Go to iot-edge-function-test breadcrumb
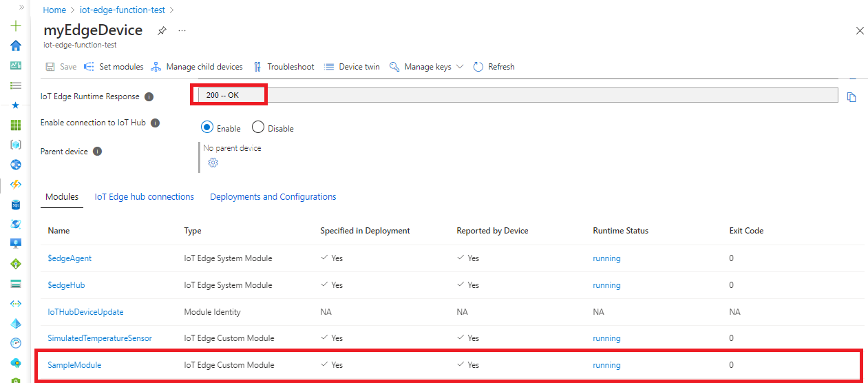 [x=123, y=10]
